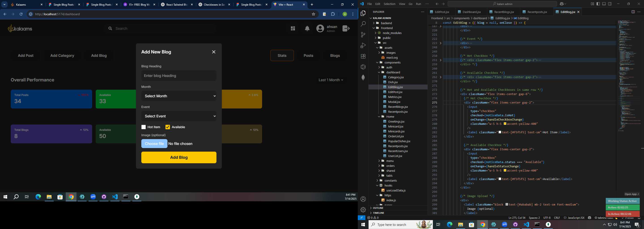The height and width of the screenshot is (229, 644).
Task: Click the dashboard Search input field
Action: [x=160, y=28]
